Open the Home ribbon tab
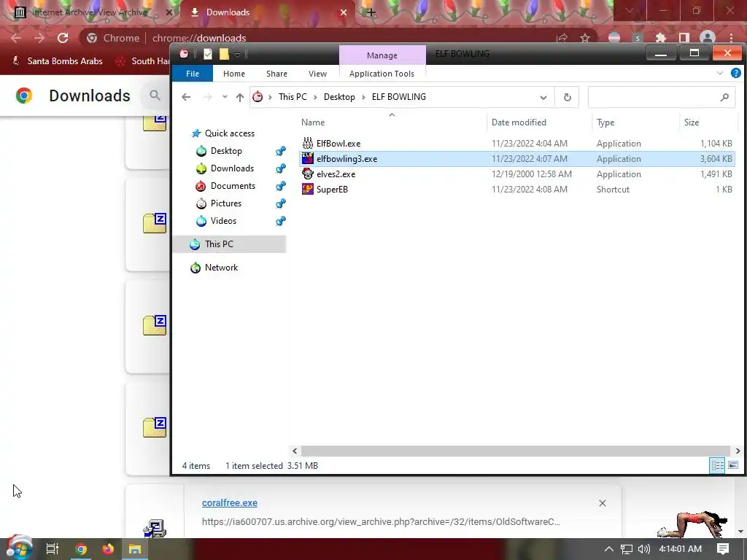The height and width of the screenshot is (560, 747). (234, 74)
